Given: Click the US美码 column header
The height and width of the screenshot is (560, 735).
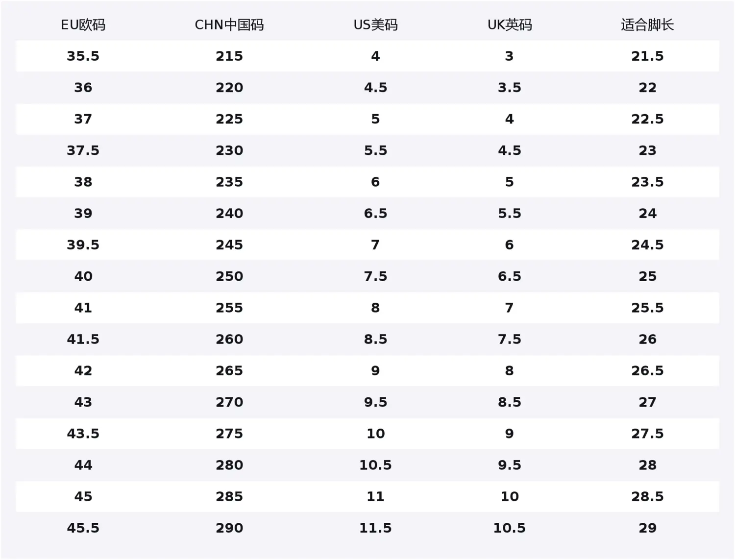Looking at the screenshot, I should tap(375, 25).
